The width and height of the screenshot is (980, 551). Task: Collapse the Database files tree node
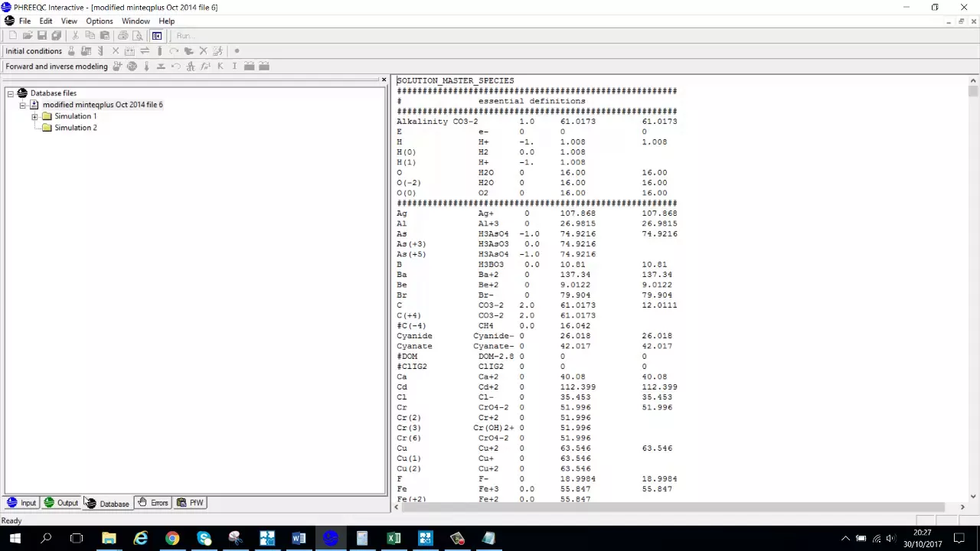click(x=11, y=93)
